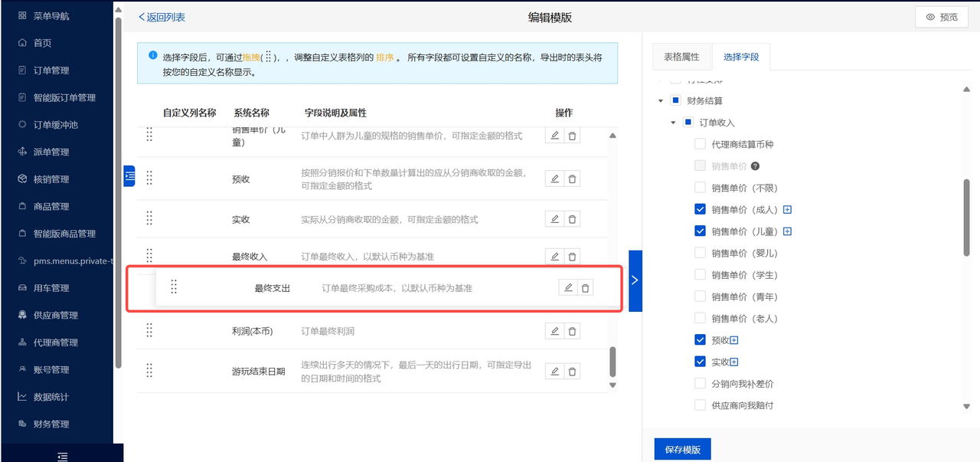Open 订单管理 in the sidebar menu
Screen dimensions: 980x462
tap(51, 70)
